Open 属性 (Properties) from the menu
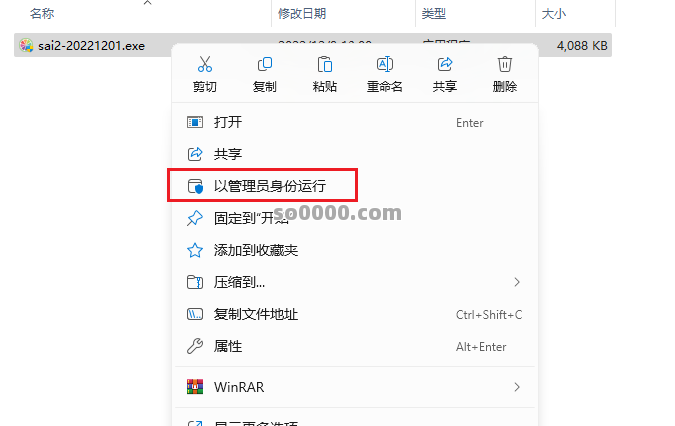This screenshot has width=675, height=426. point(355,346)
